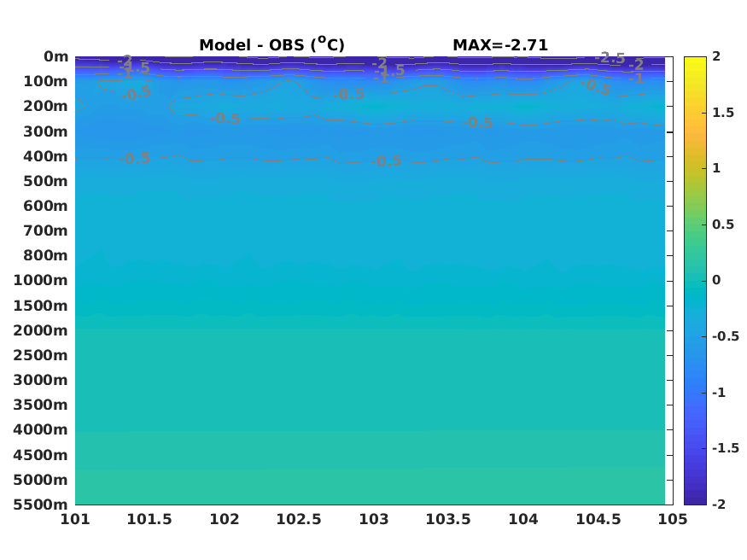The height and width of the screenshot is (560, 747).
Task: Click the "5500m" depth axis label
Action: [x=40, y=505]
